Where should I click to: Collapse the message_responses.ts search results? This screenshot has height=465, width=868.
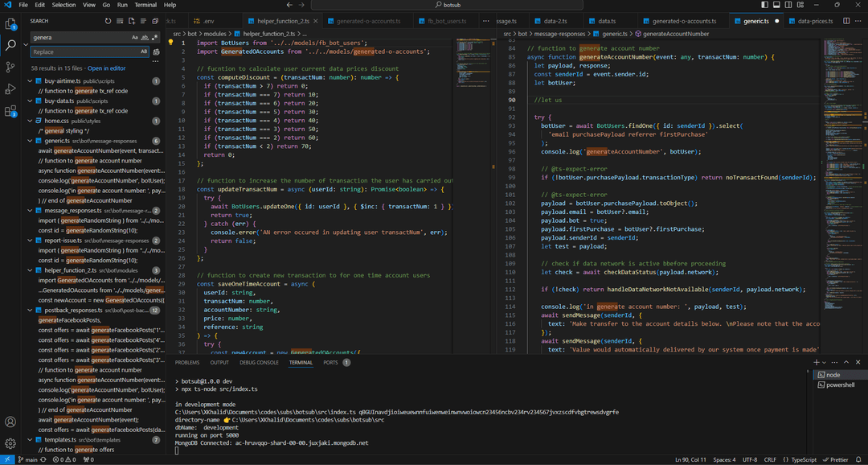click(30, 211)
